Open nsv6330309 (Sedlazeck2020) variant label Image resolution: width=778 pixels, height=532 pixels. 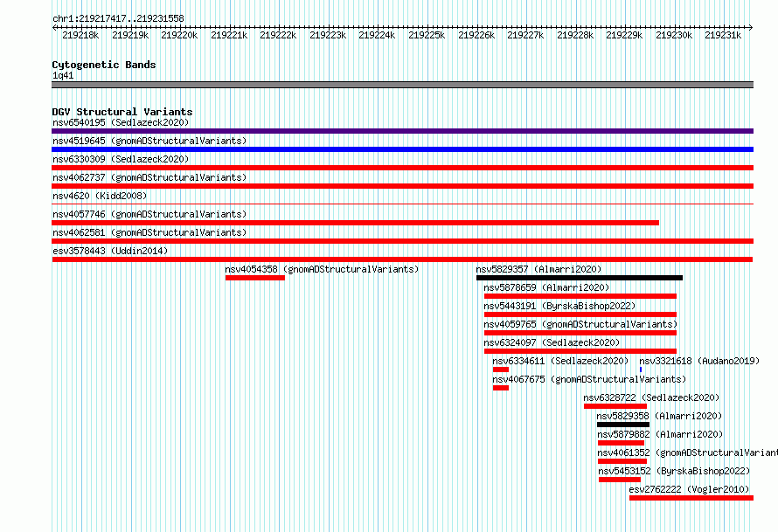[121, 159]
